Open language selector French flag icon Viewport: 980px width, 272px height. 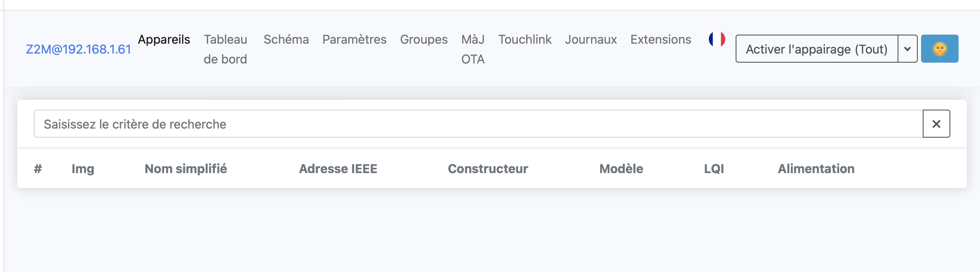(717, 39)
